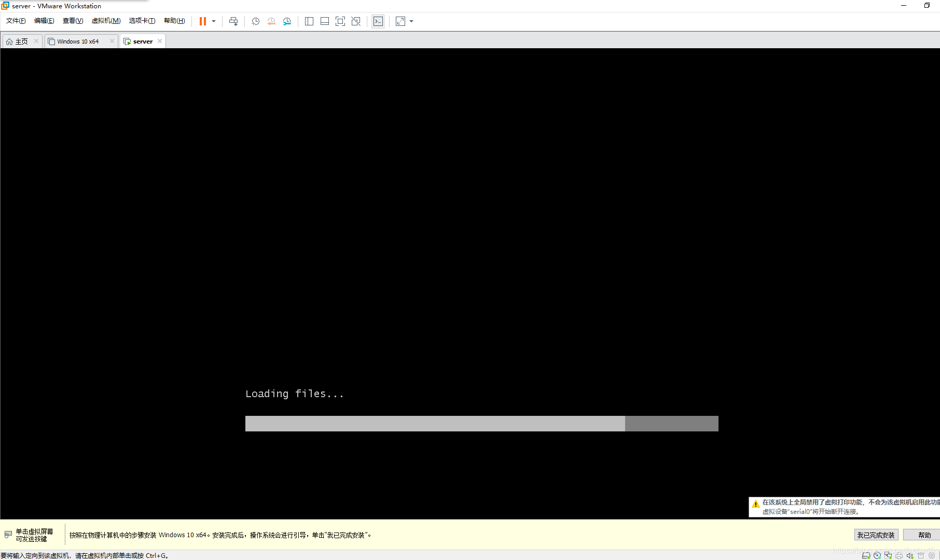Click the CD/DVD drive status icon

[877, 555]
